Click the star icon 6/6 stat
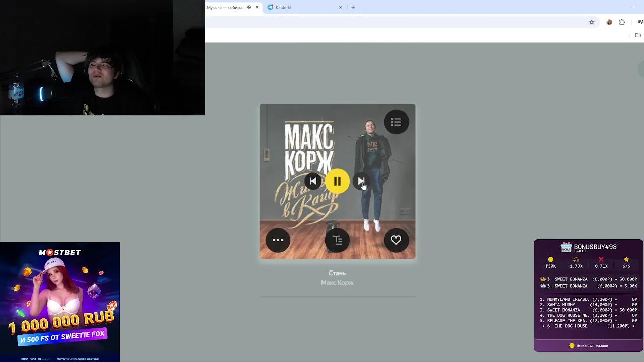Viewport: 644px width, 362px height. tap(626, 263)
